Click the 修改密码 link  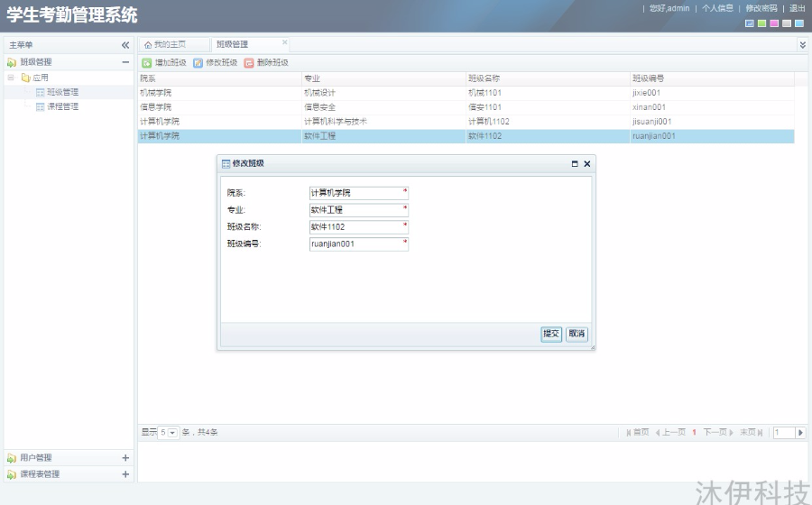click(x=761, y=8)
